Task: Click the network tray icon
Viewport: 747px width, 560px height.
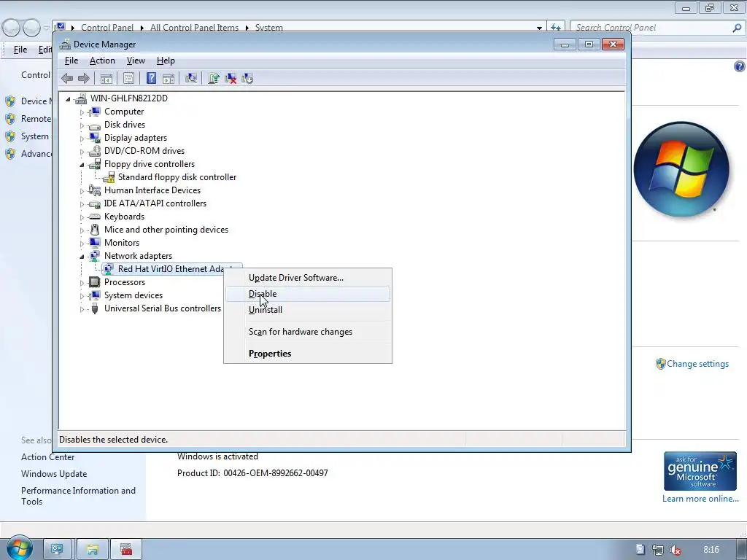Action: tap(658, 550)
